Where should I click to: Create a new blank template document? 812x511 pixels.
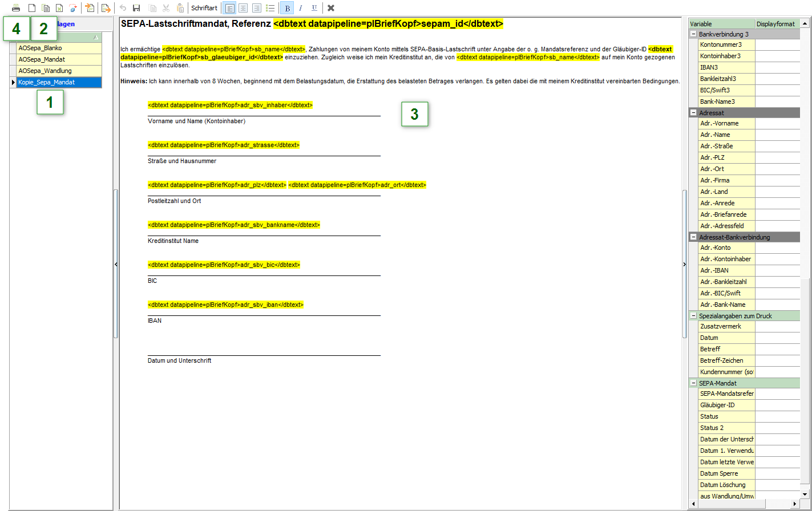(32, 8)
